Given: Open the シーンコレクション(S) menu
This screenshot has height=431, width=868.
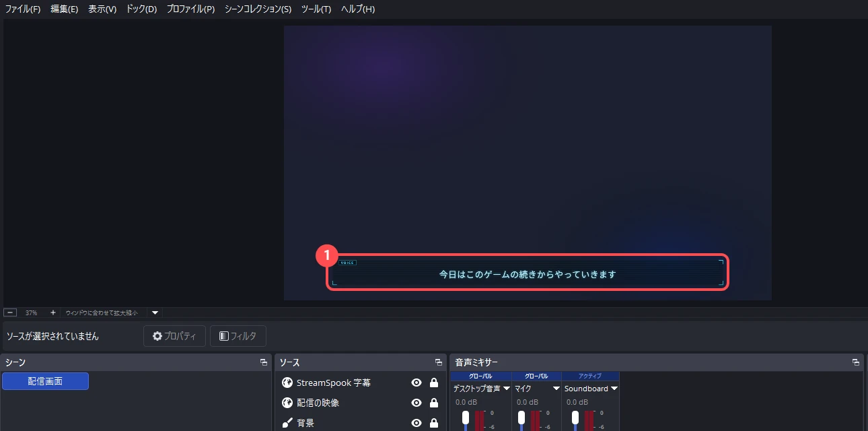Looking at the screenshot, I should tap(258, 9).
